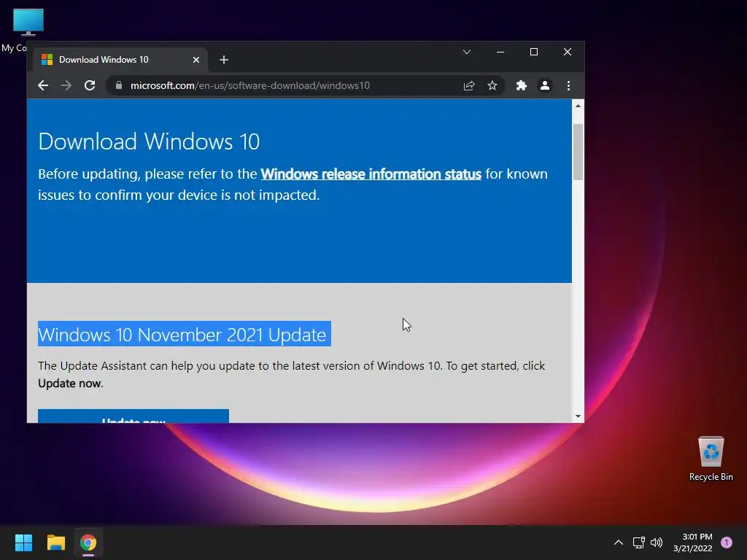Show hidden tray icons chevron
The image size is (747, 560).
(x=619, y=542)
